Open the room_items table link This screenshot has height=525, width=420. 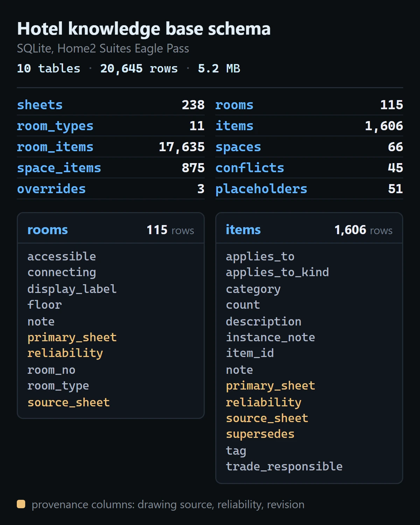(55, 147)
